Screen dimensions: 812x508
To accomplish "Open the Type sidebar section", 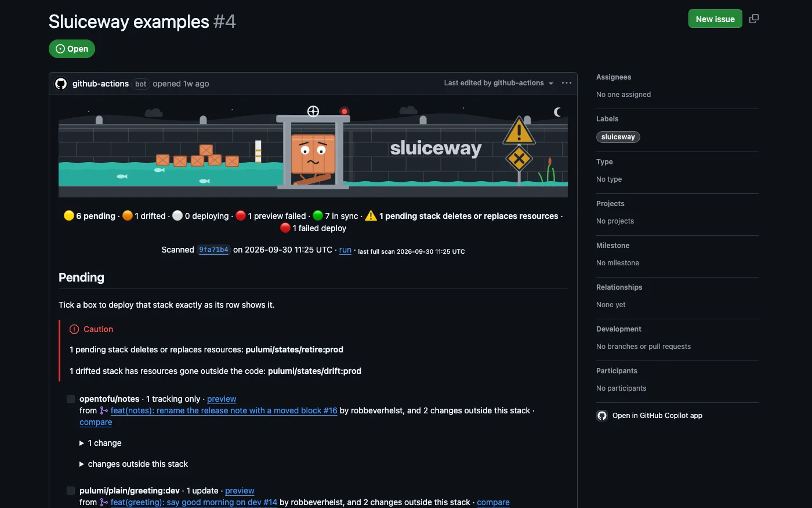I will tap(604, 162).
